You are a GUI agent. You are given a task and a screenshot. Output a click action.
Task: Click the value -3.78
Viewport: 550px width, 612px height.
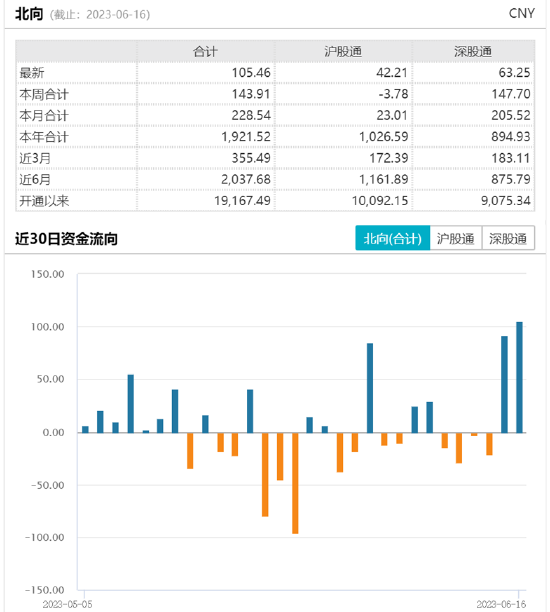[393, 94]
